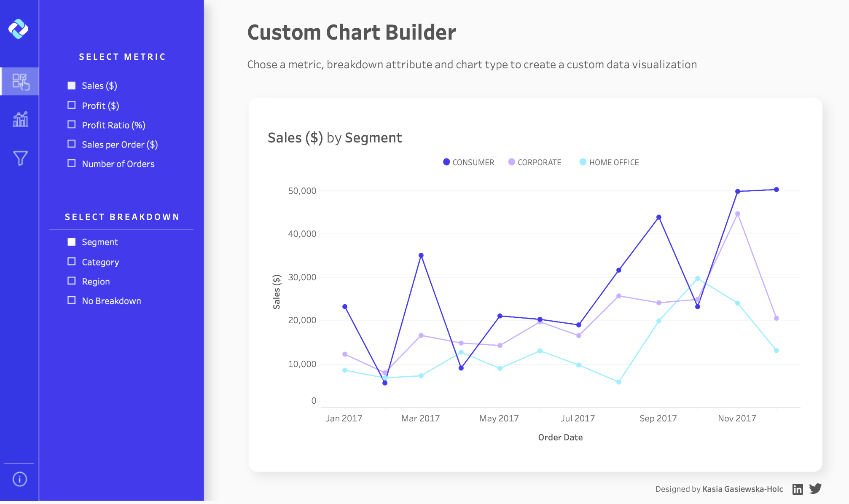Choose the Category breakdown checkbox
The image size is (849, 504).
point(72,262)
